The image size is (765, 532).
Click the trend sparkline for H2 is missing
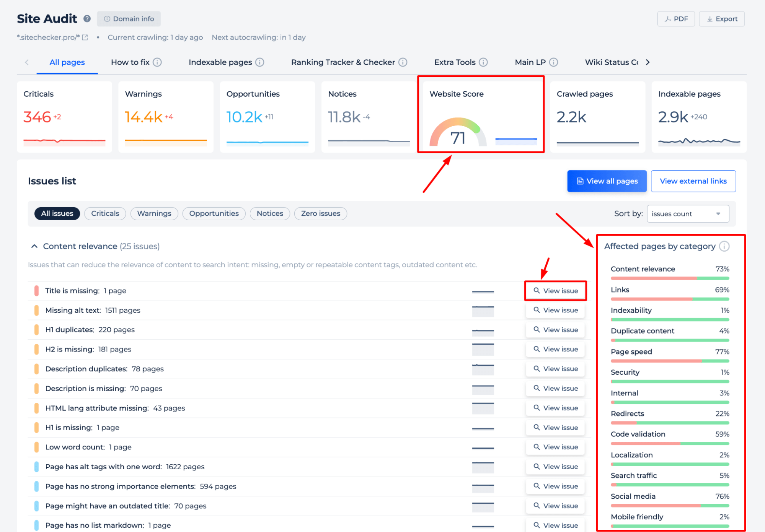483,350
